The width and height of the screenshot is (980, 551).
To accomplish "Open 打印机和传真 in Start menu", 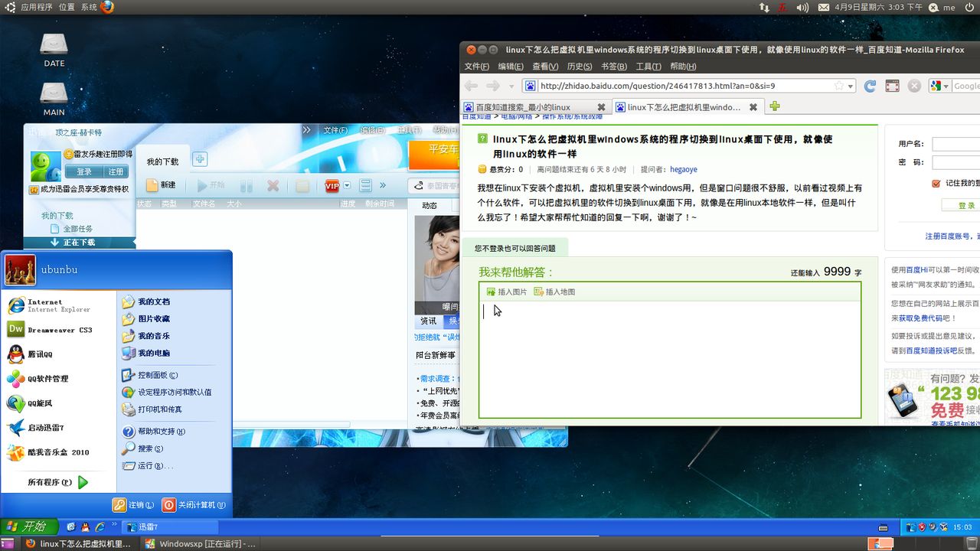I will coord(153,409).
